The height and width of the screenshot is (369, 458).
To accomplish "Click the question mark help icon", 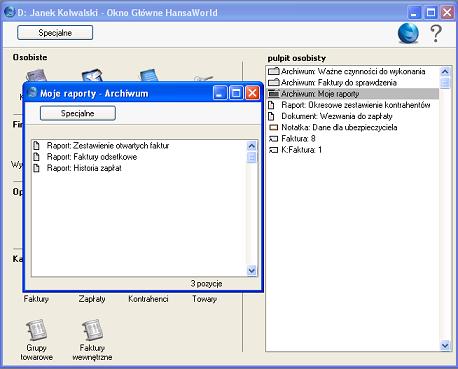I will [x=436, y=33].
